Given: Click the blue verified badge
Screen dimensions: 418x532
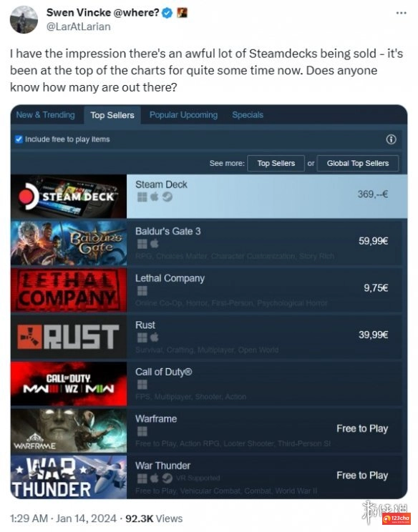Looking at the screenshot, I should pos(167,13).
